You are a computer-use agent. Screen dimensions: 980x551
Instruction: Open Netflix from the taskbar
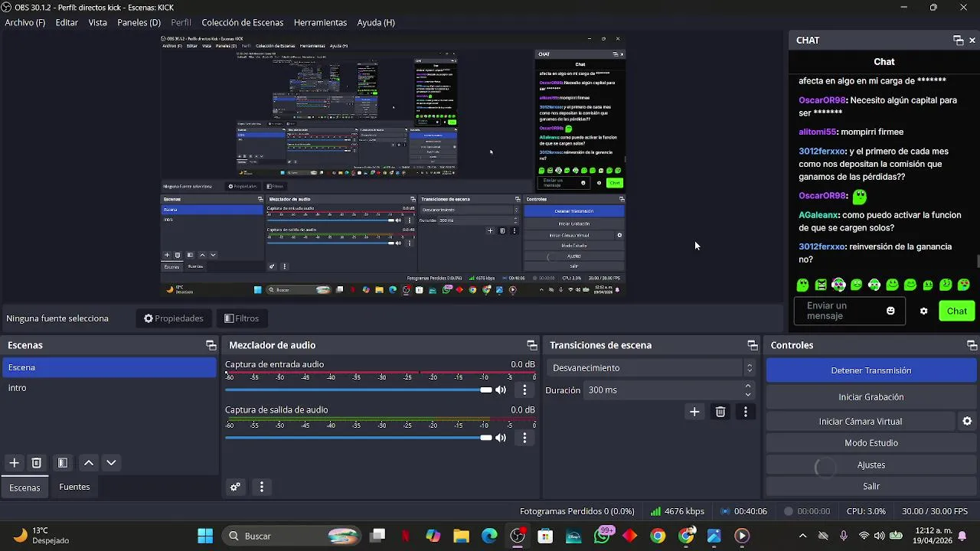[406, 536]
